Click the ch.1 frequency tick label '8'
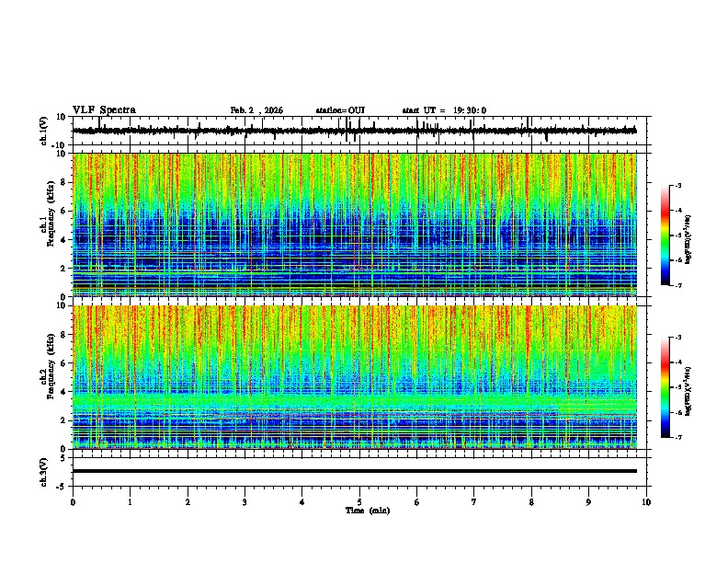Image resolution: width=728 pixels, height=563 pixels. (x=64, y=182)
